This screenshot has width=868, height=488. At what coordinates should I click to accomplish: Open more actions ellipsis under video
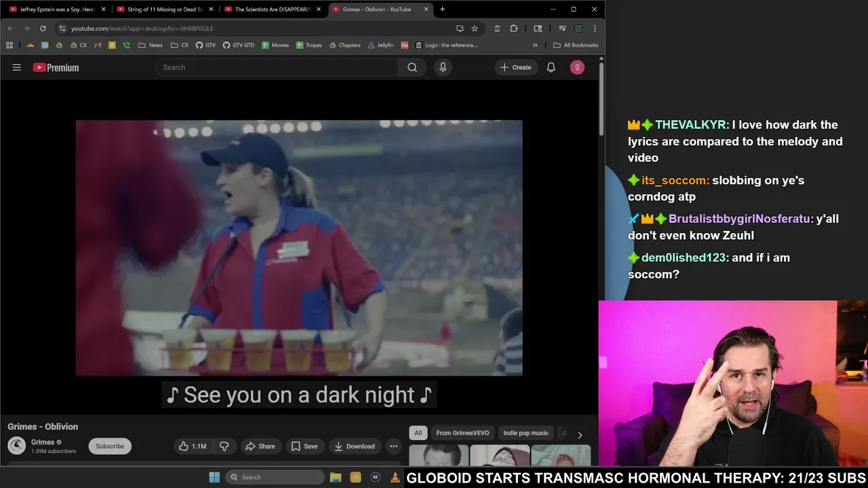point(393,446)
